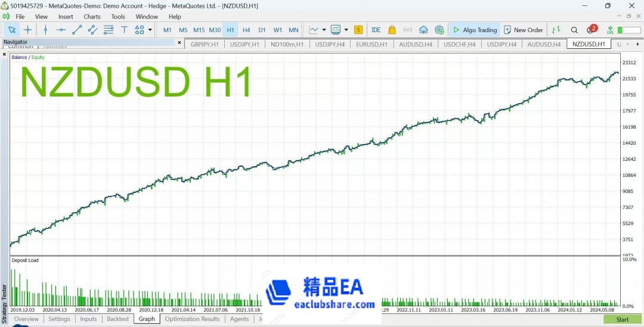Activate the crosshair tool
This screenshot has height=327, width=644.
27,30
